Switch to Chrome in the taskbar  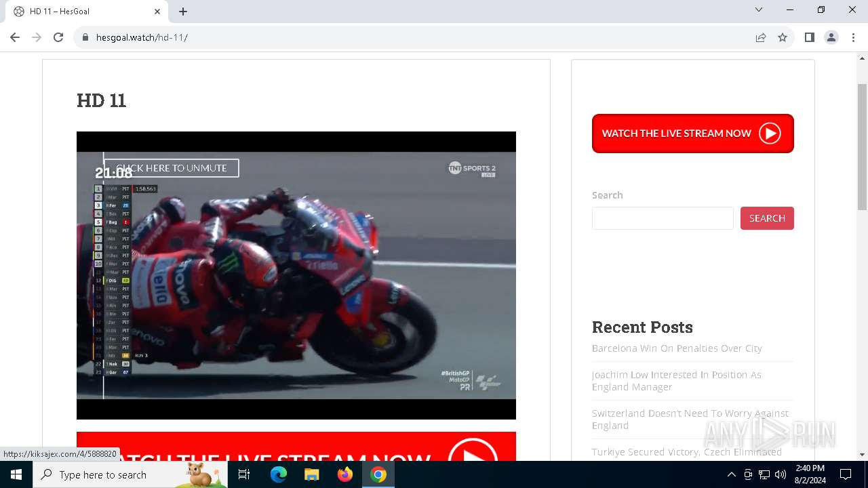pyautogui.click(x=378, y=474)
